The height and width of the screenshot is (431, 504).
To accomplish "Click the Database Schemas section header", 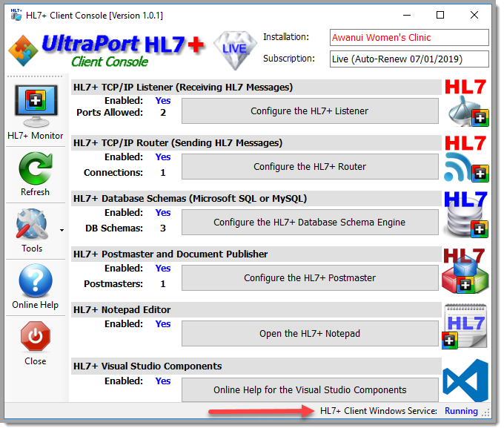I will 256,199.
